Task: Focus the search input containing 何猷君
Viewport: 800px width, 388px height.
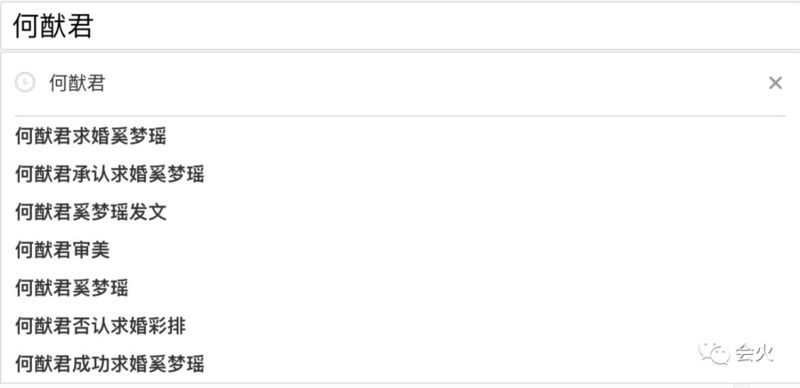Action: tap(400, 27)
